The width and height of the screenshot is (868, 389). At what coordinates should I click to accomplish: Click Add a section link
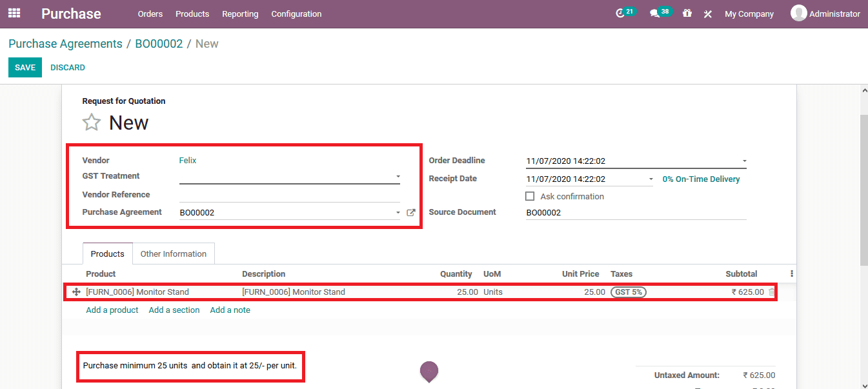coord(174,310)
